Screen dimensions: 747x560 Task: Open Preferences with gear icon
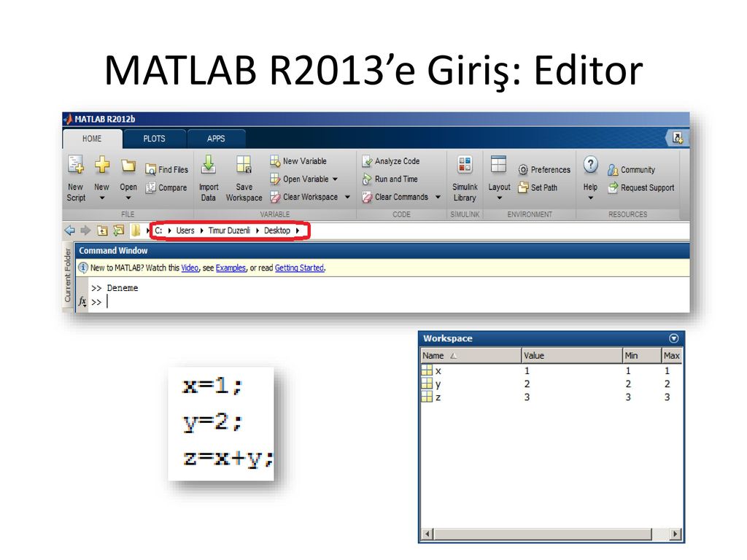[544, 169]
